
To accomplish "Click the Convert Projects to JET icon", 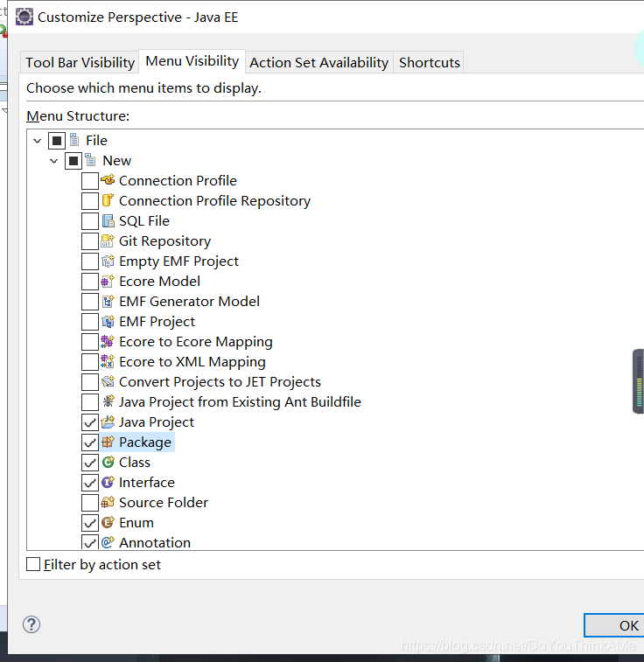I will 108,381.
